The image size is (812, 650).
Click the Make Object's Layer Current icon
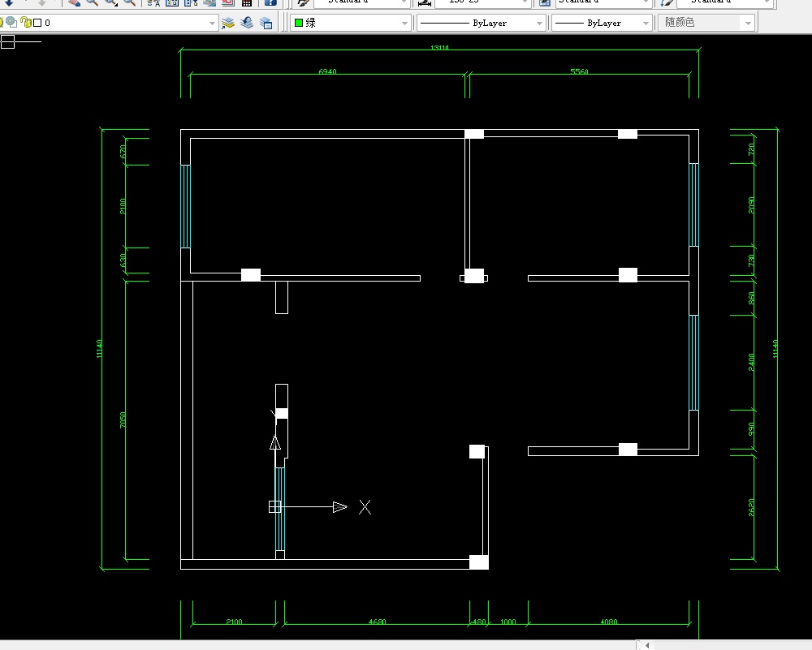coord(228,23)
